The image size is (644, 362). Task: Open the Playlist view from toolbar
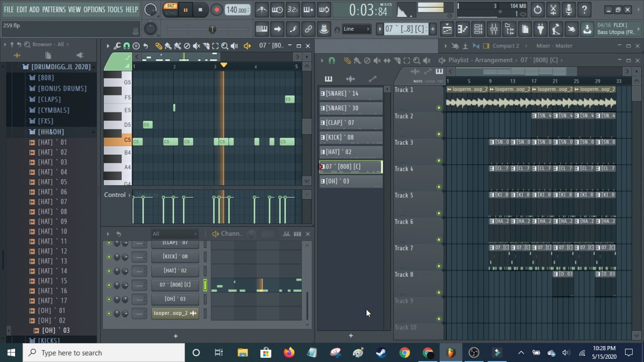(x=447, y=29)
